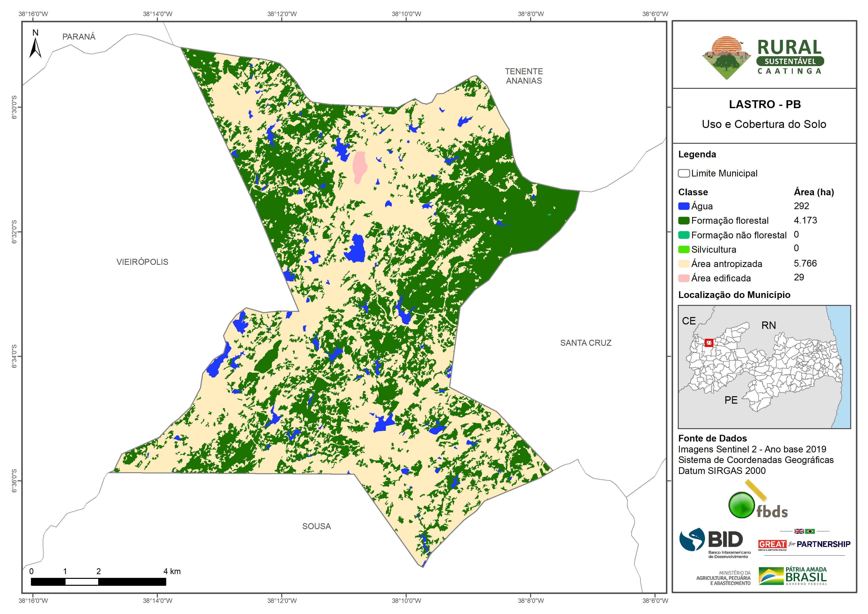
Task: Click the dark green Formação florestal swatch
Action: click(x=683, y=221)
